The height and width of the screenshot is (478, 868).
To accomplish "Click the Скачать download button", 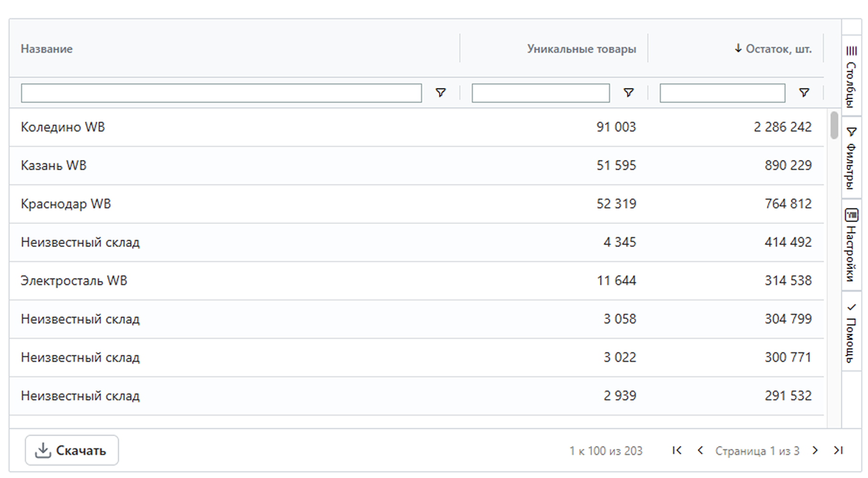I will (71, 450).
